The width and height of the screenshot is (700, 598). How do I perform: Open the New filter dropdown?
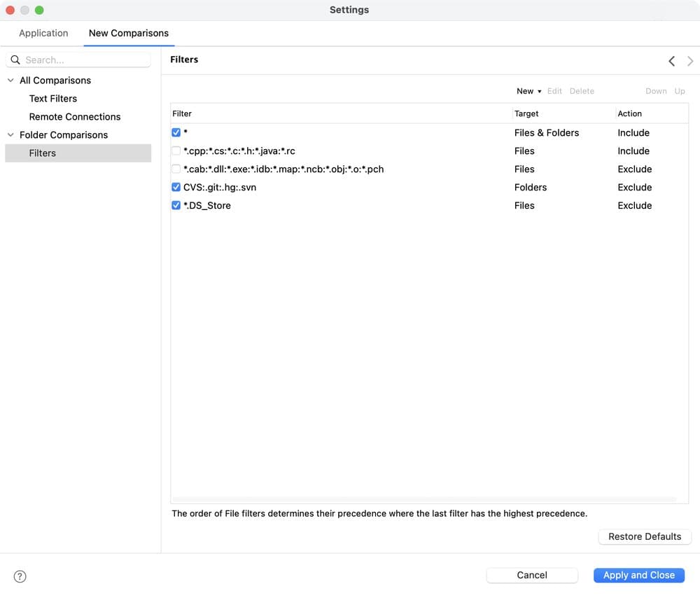529,91
